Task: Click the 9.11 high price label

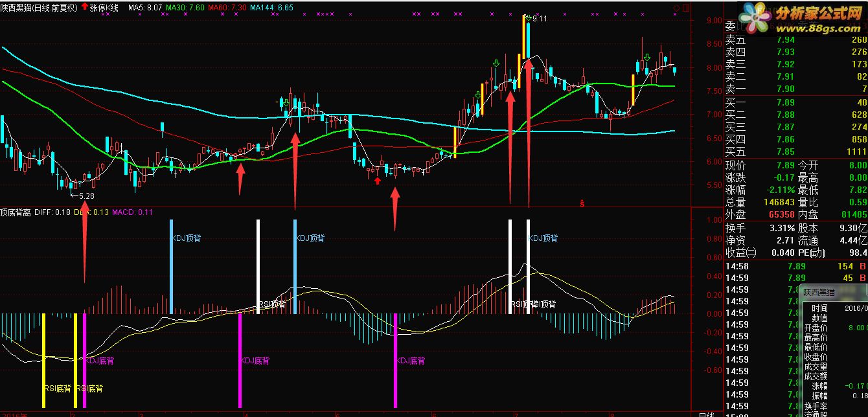Action: pyautogui.click(x=540, y=19)
